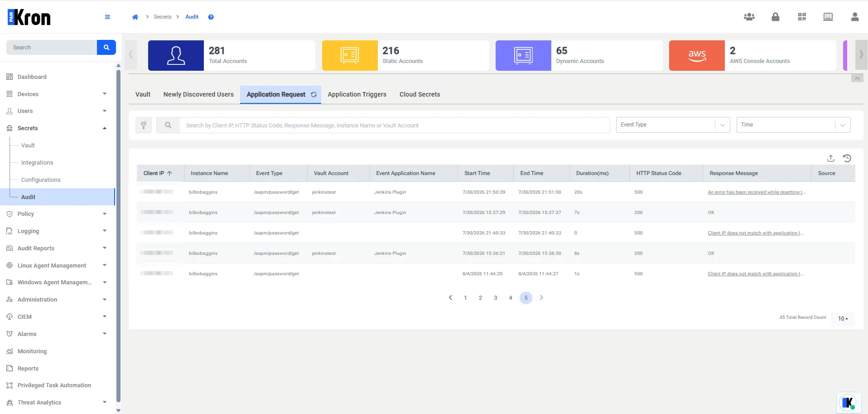Go to page 3
This screenshot has height=414, width=868.
(496, 298)
